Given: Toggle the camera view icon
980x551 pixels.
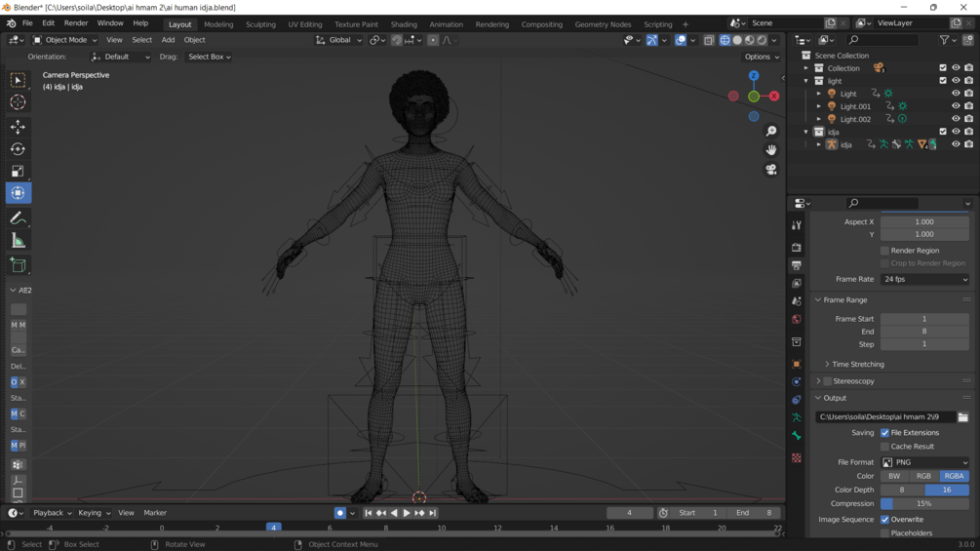Looking at the screenshot, I should tap(770, 170).
